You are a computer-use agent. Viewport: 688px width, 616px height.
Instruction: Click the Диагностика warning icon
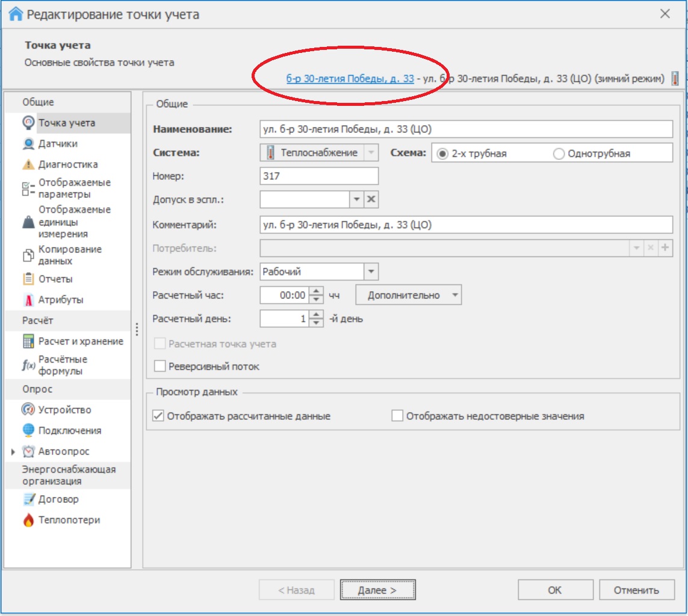pyautogui.click(x=28, y=164)
